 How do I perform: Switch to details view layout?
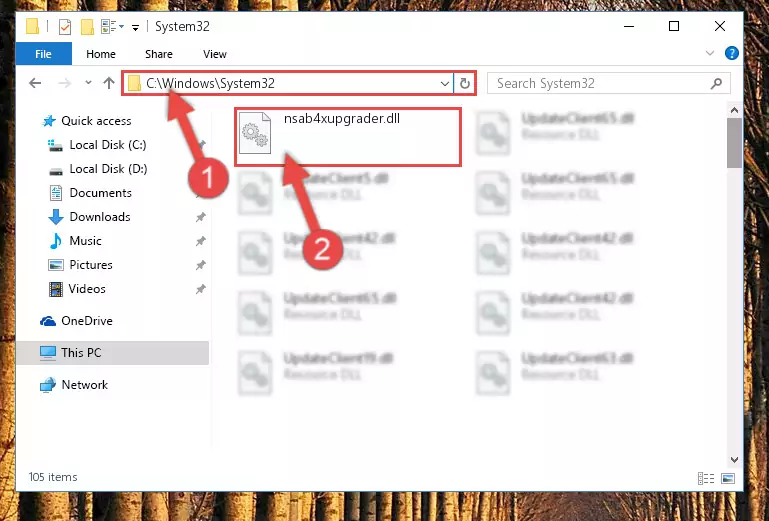pos(706,478)
